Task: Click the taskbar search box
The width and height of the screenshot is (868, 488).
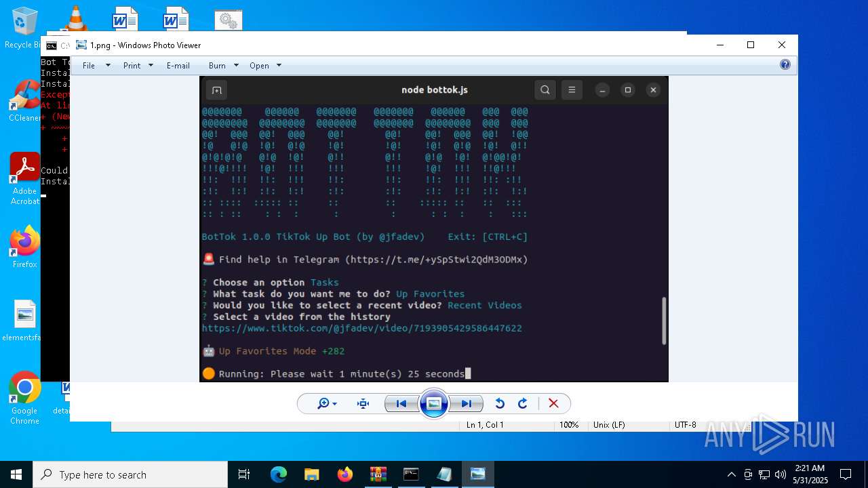Action: point(130,474)
